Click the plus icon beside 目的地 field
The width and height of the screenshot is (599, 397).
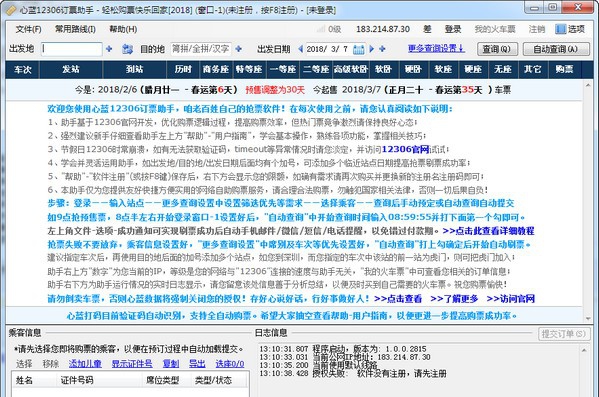(x=239, y=49)
